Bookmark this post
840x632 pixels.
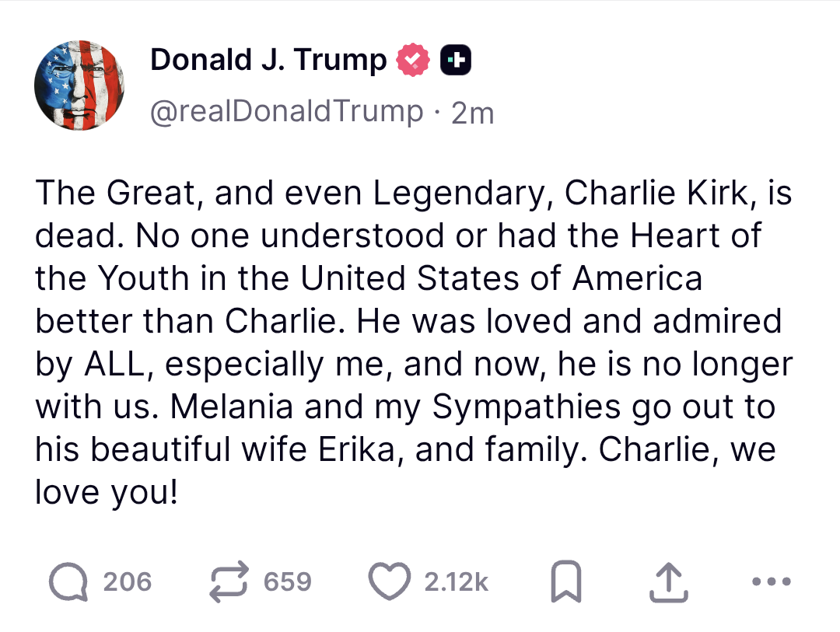566,581
